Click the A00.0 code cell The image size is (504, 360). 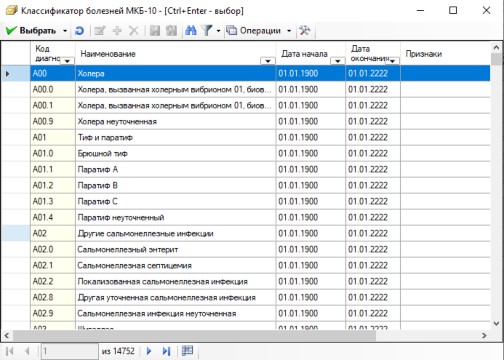tap(53, 89)
